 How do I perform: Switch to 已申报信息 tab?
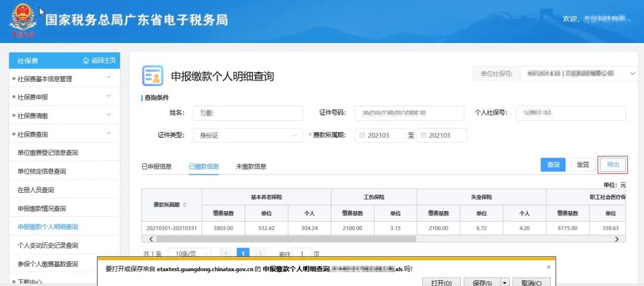[156, 166]
